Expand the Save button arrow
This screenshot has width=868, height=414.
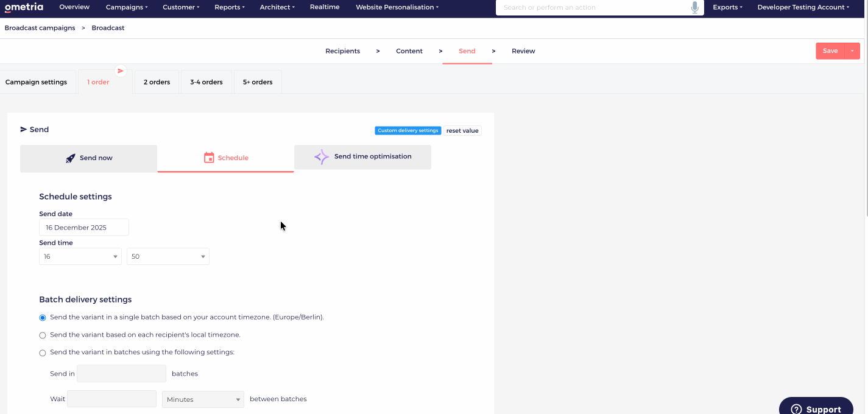click(x=852, y=51)
